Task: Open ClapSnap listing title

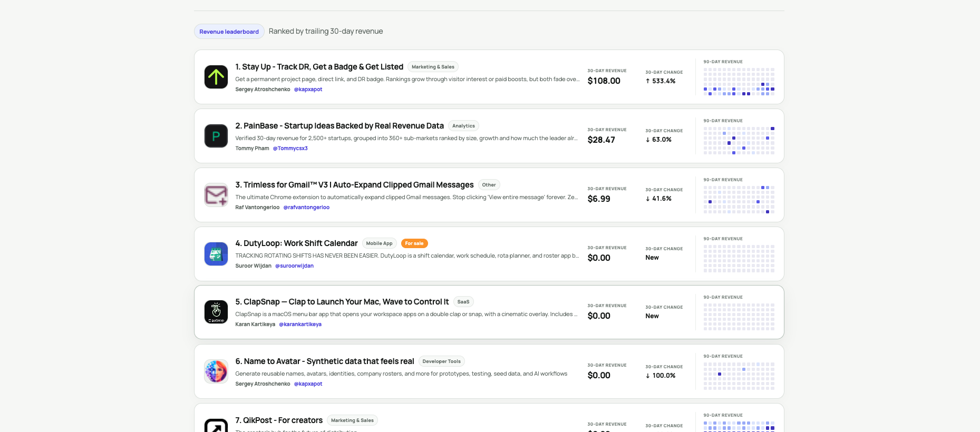Action: [x=342, y=302]
